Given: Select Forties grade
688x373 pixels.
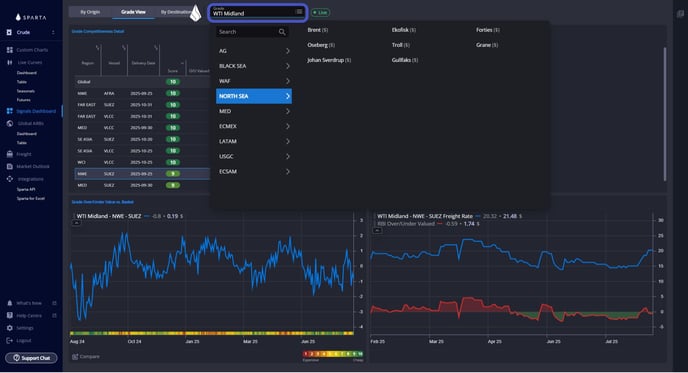Looking at the screenshot, I should tap(487, 30).
